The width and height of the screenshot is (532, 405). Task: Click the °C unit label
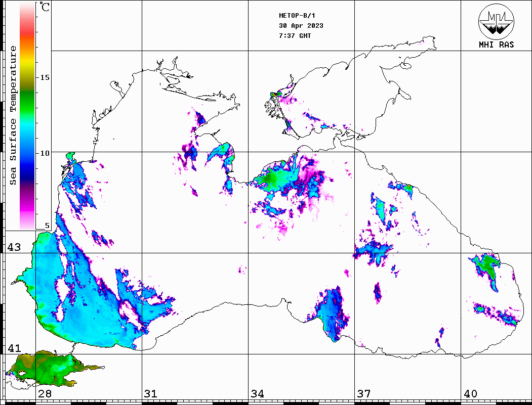point(45,7)
